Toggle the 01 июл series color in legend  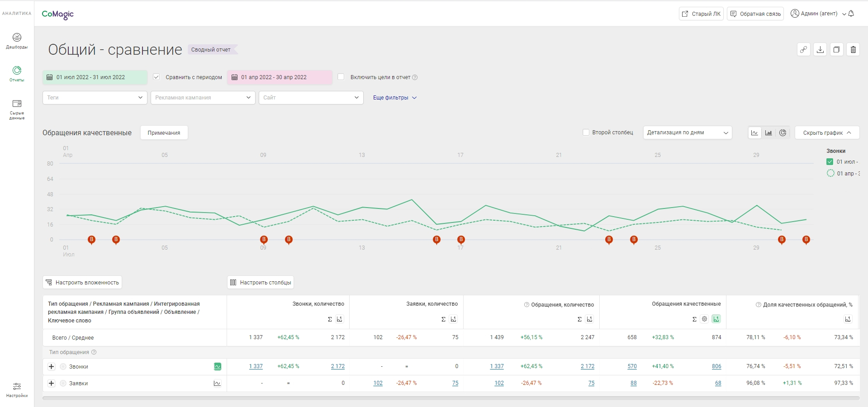[830, 162]
